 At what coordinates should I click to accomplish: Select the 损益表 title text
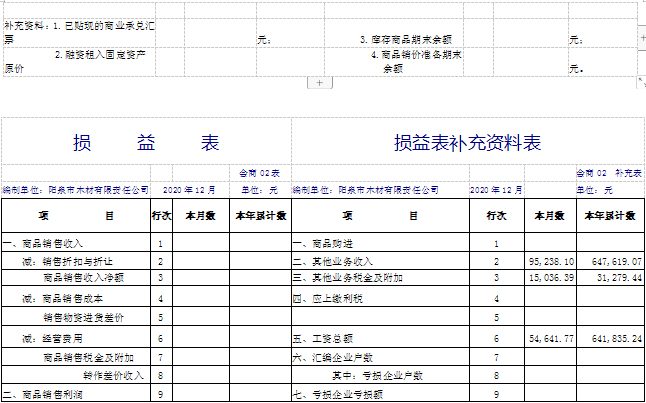146,143
